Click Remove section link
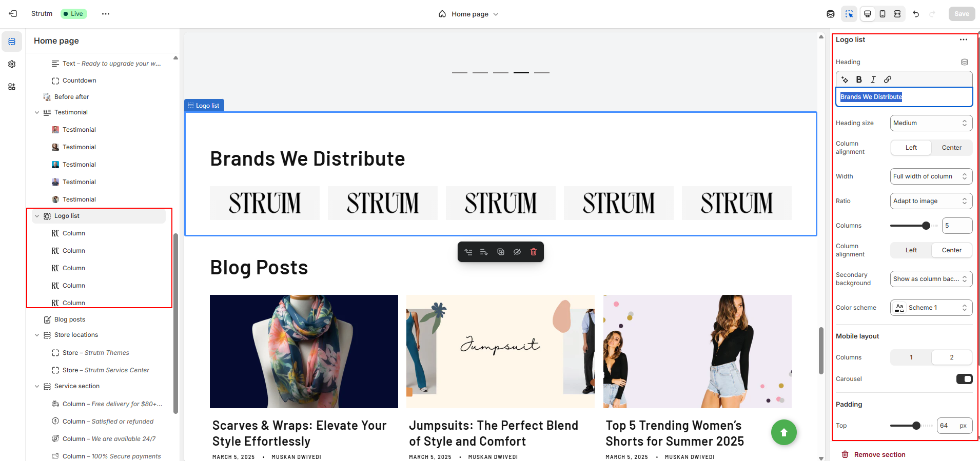The width and height of the screenshot is (980, 461). [x=873, y=455]
